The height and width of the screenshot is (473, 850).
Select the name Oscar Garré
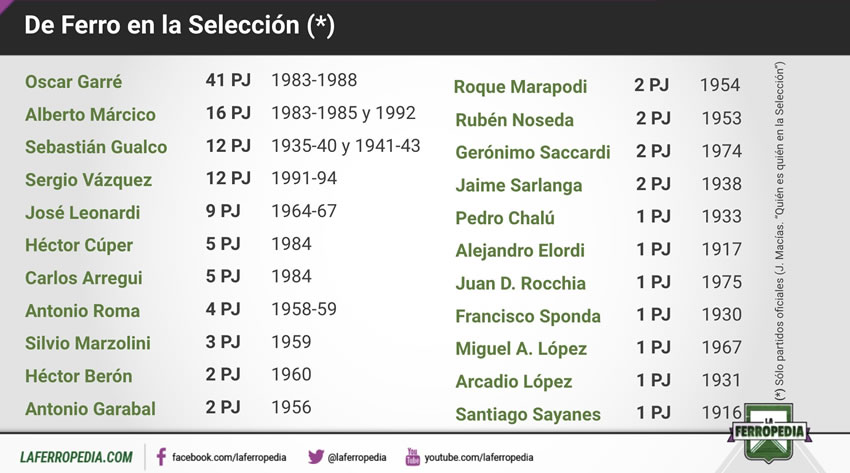point(74,82)
